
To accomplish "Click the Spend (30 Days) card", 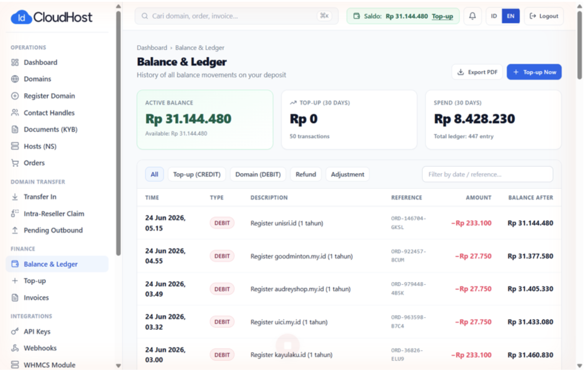I will click(x=493, y=120).
